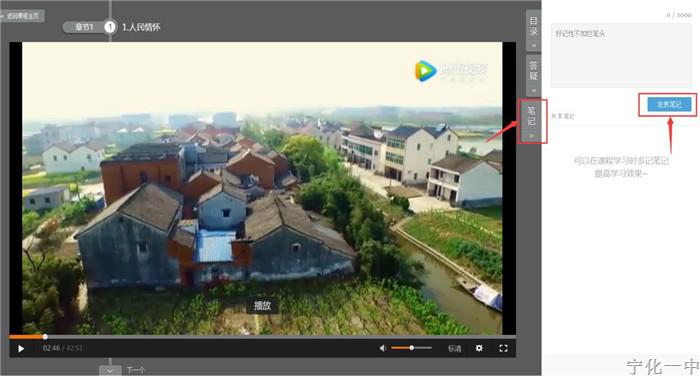Adjust the volume slider handle

412,348
